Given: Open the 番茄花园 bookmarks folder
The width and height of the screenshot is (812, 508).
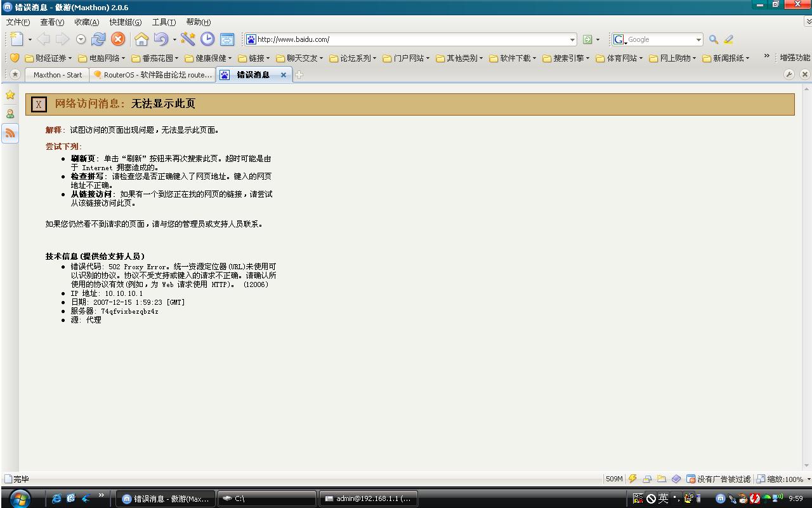Looking at the screenshot, I should [x=155, y=58].
